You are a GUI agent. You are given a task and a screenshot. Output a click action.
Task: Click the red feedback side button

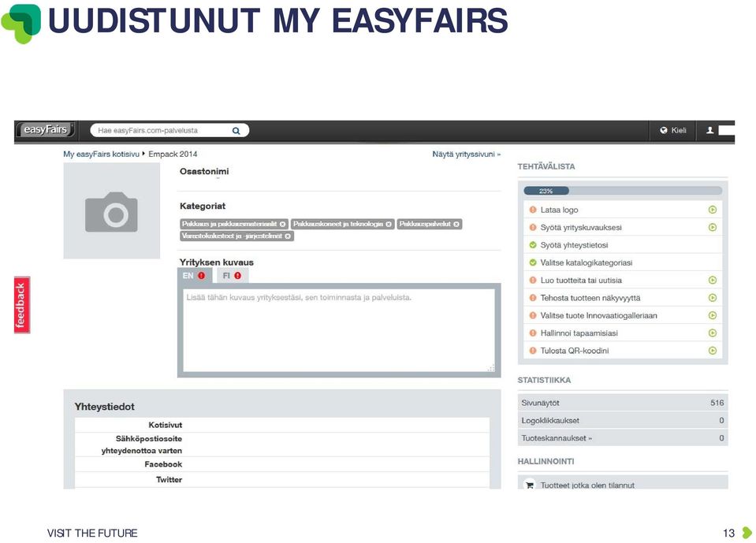[x=22, y=305]
